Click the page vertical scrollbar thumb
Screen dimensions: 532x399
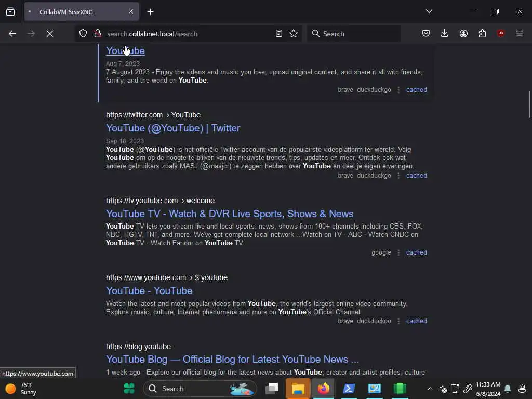click(529, 105)
